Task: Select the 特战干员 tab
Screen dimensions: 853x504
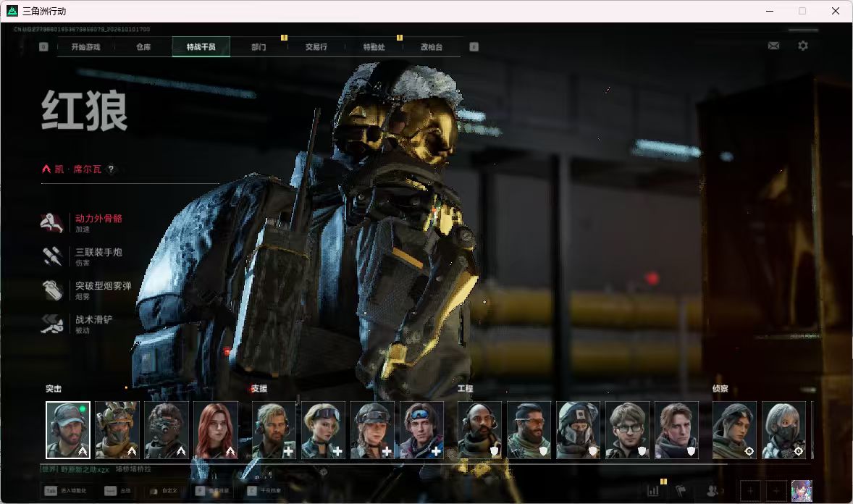Action: (x=201, y=47)
